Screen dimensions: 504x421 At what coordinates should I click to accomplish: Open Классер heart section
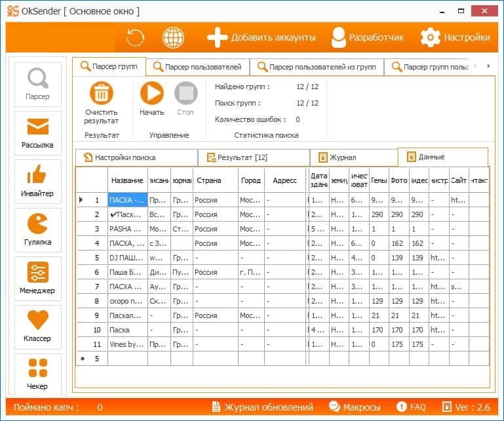click(38, 327)
